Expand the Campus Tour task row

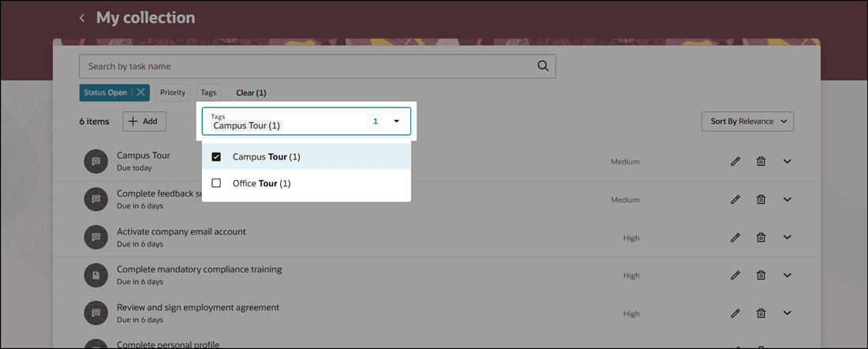coord(788,162)
